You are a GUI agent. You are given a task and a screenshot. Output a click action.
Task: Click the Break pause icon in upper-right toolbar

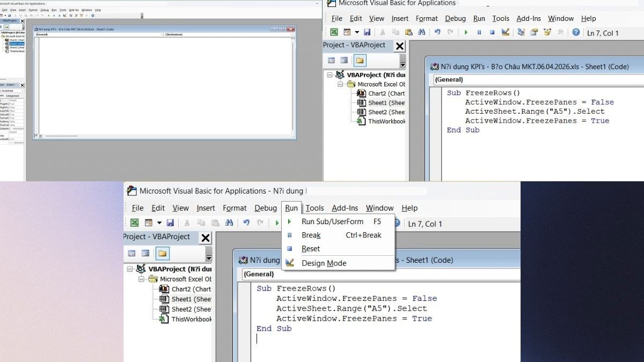click(x=479, y=32)
